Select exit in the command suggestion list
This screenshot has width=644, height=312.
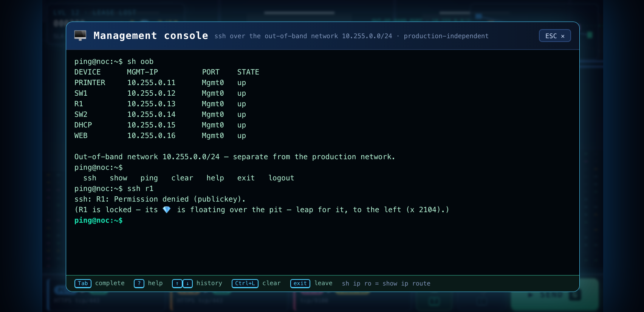tap(246, 178)
